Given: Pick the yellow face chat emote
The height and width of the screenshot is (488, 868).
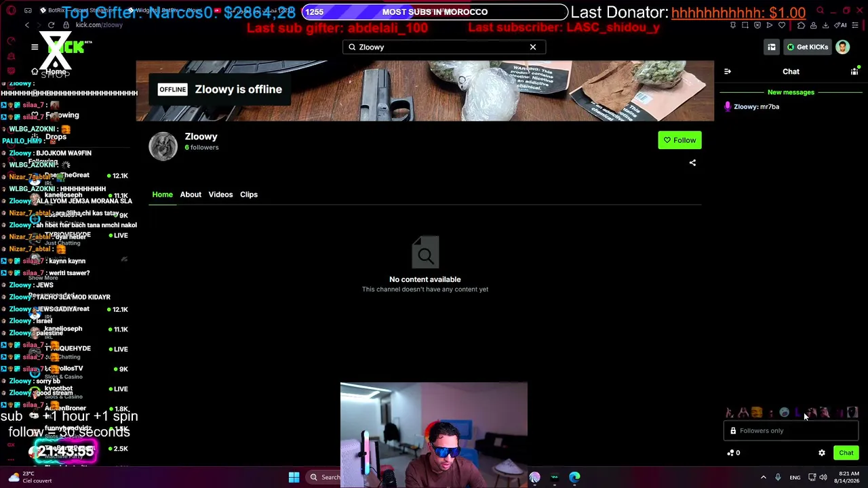Looking at the screenshot, I should coord(757,413).
